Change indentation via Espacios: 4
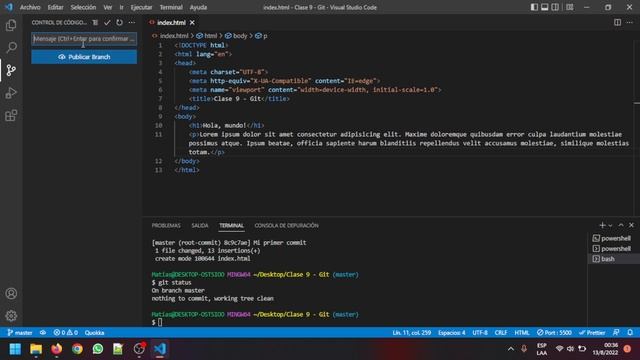640x360 pixels. (451, 333)
